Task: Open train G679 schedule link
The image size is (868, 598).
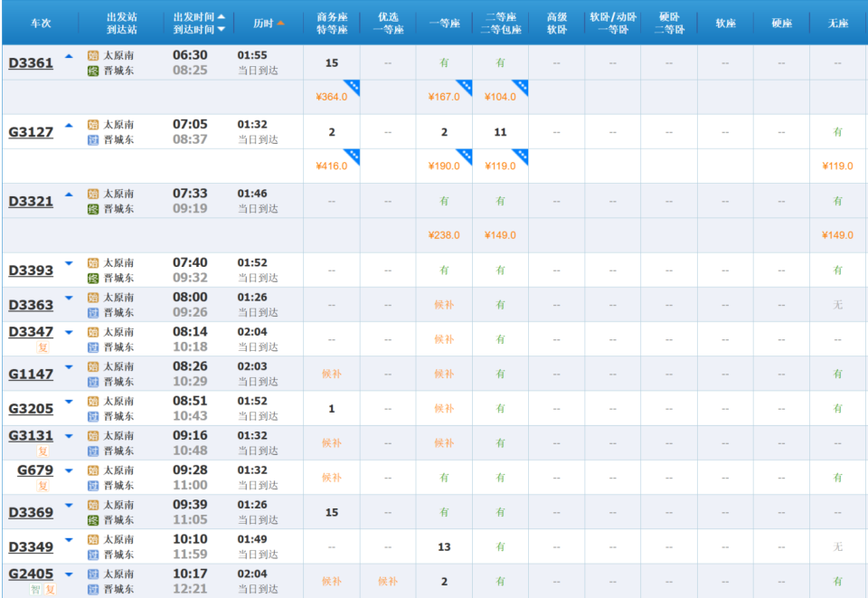Action: [35, 470]
